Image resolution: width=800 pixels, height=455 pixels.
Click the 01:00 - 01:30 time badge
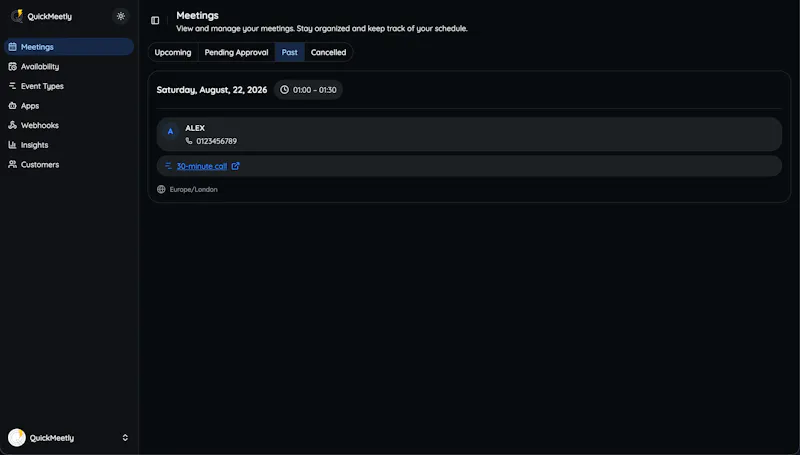click(308, 90)
